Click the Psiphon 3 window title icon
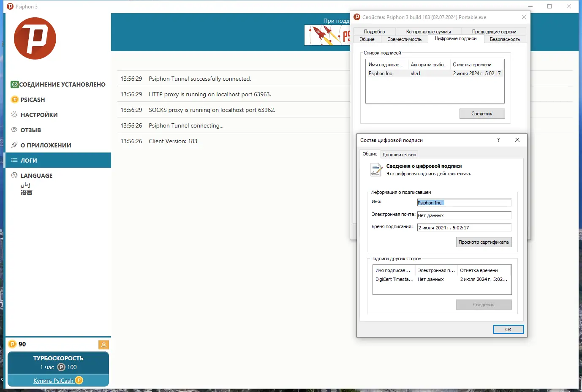 click(10, 6)
